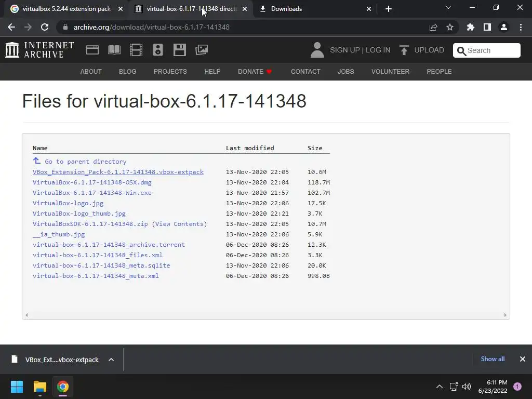
Task: Close the virtualbox 5.2.44 extension pack tab
Action: pos(121,9)
